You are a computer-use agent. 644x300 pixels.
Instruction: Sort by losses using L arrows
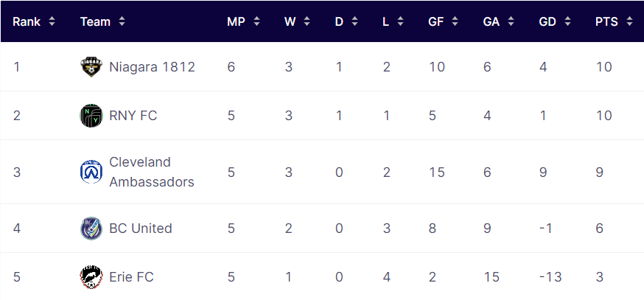coord(400,21)
